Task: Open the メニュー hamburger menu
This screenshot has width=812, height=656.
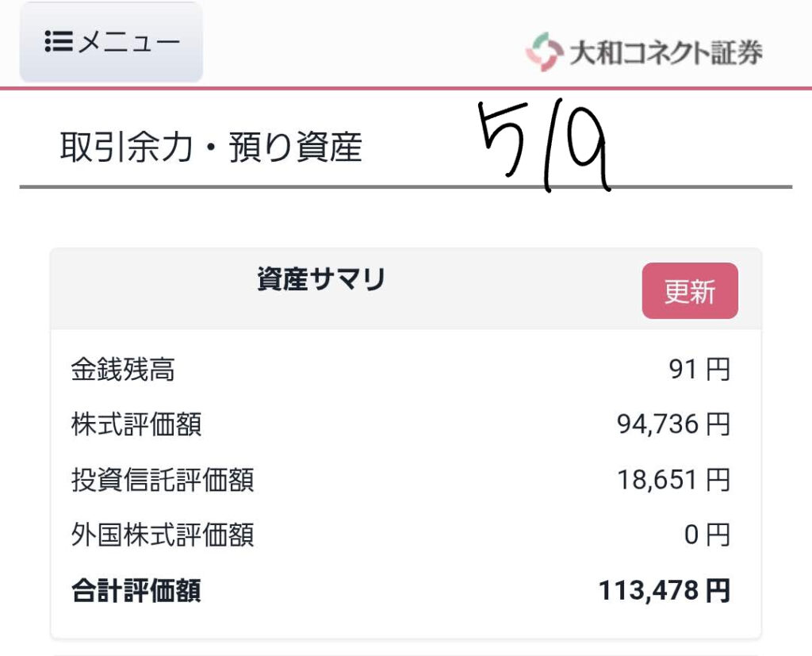Action: (x=111, y=42)
